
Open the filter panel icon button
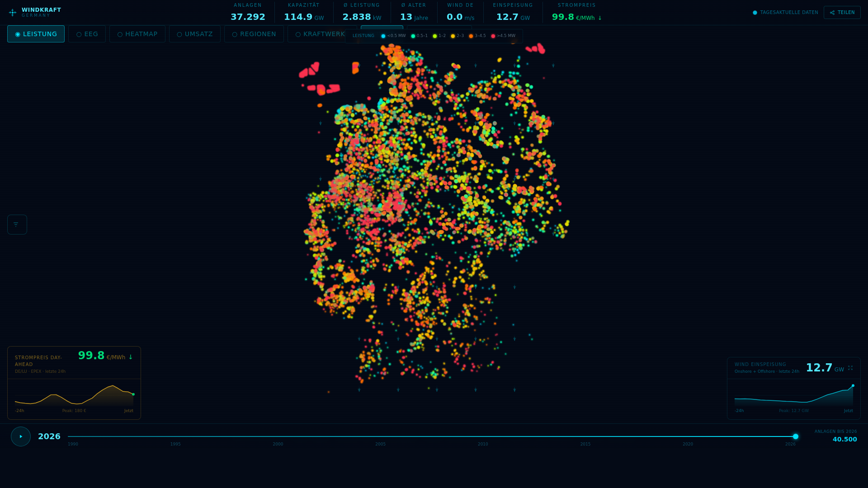[17, 225]
